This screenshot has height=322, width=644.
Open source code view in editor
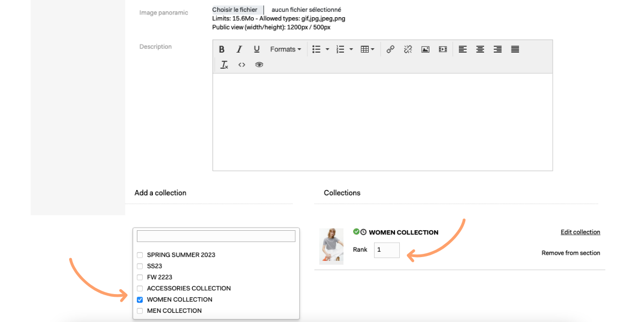click(x=242, y=65)
